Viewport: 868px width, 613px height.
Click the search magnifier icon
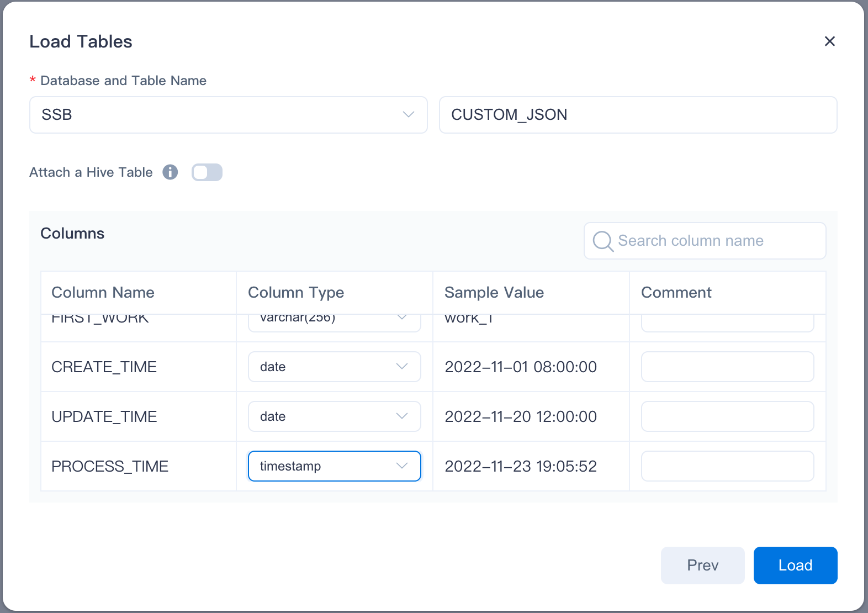[x=602, y=241]
